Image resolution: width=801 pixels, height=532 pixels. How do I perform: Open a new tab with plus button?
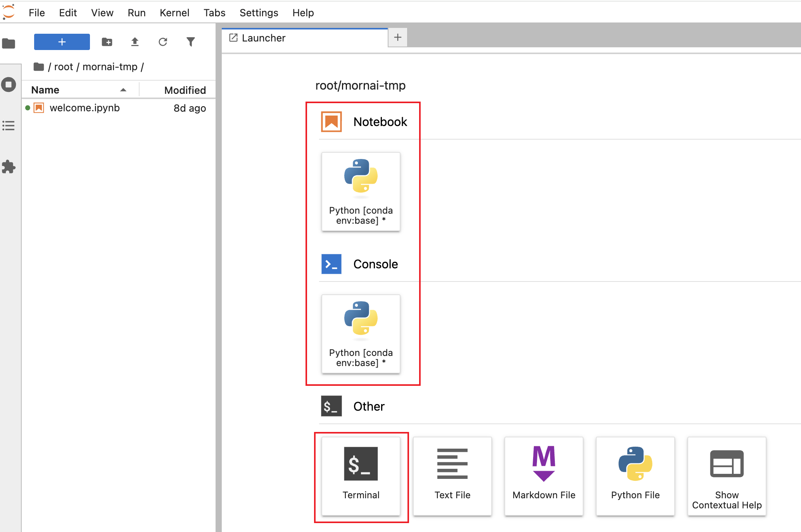tap(397, 38)
